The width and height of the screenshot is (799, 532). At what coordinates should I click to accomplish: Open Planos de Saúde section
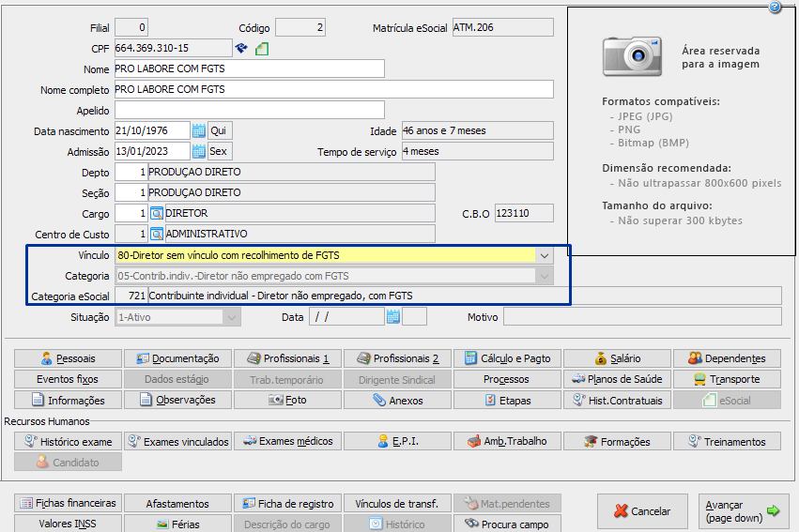coord(617,379)
